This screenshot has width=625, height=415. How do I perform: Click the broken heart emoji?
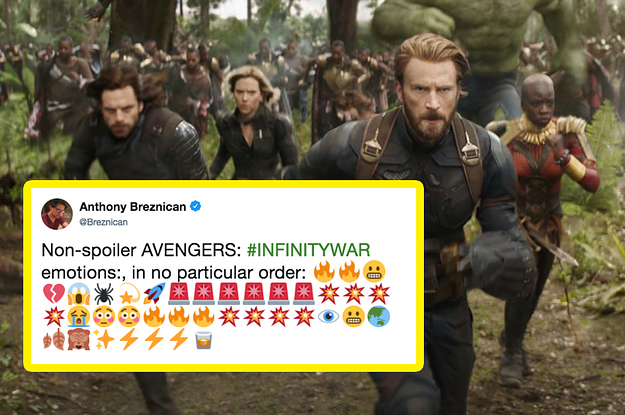(x=54, y=294)
